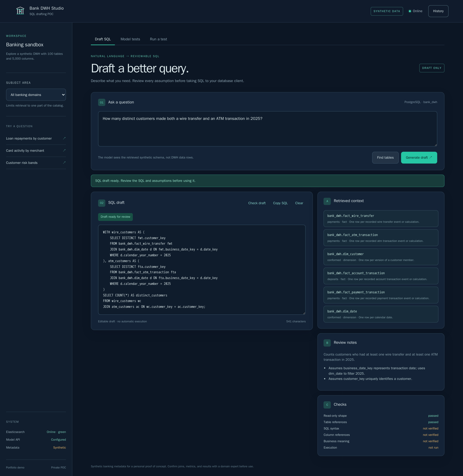Click the Execution not run status
Viewport: 463px width, 476px height.
(433, 447)
